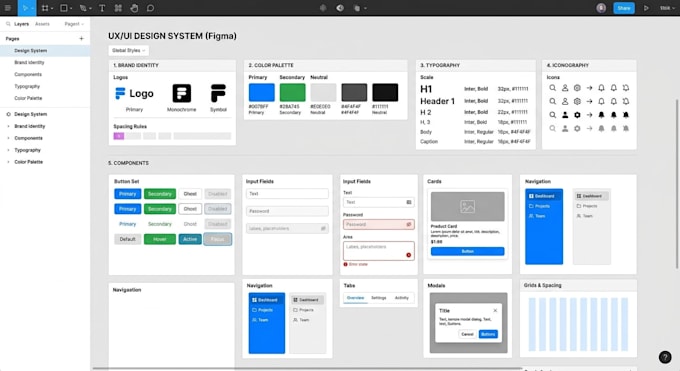
Task: Expand the Brand Identity layer
Action: 8,126
